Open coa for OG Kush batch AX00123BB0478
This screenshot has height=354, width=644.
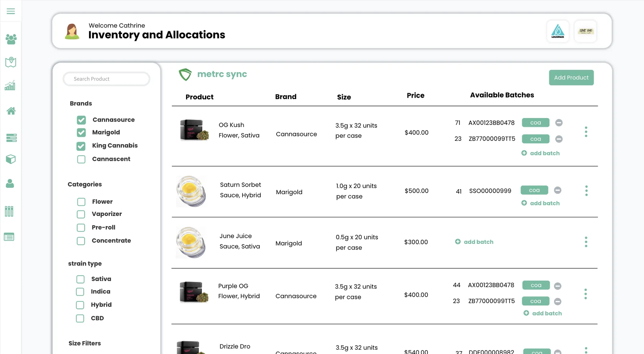click(x=536, y=123)
